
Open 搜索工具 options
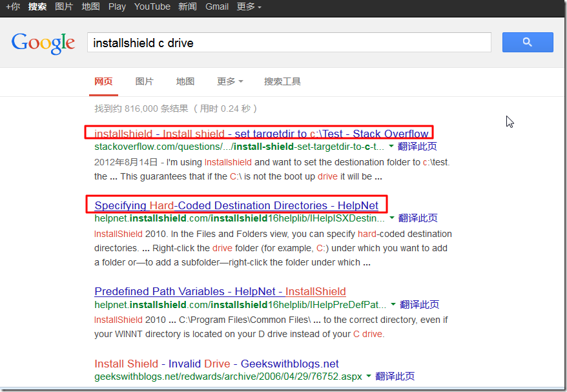pyautogui.click(x=282, y=81)
